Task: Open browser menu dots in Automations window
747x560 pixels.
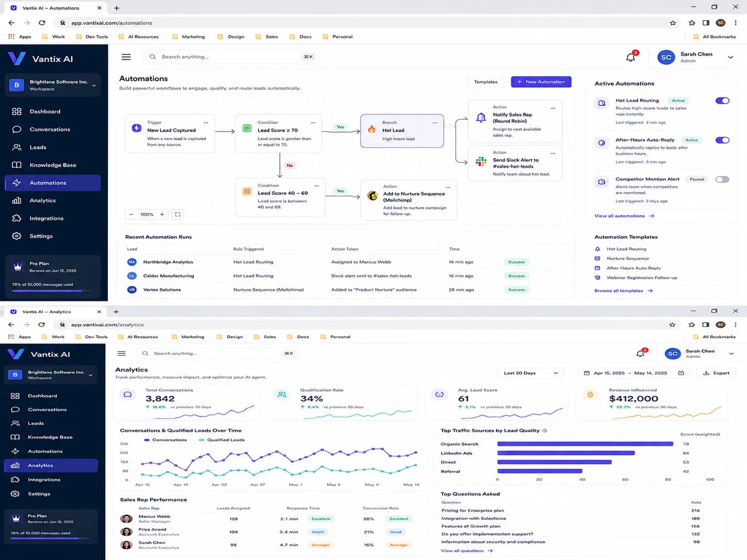Action: coord(735,23)
